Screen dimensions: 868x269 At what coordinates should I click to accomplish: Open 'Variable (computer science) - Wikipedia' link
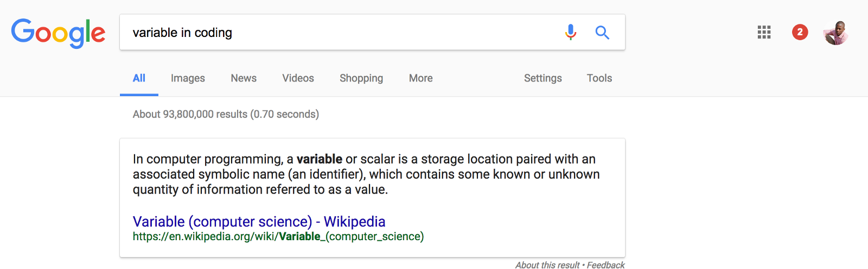click(259, 222)
